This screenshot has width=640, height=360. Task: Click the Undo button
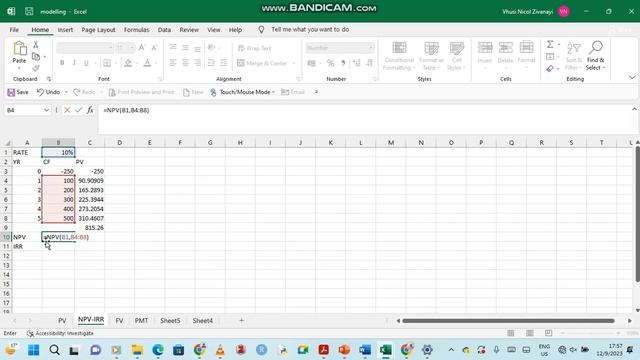[x=48, y=92]
